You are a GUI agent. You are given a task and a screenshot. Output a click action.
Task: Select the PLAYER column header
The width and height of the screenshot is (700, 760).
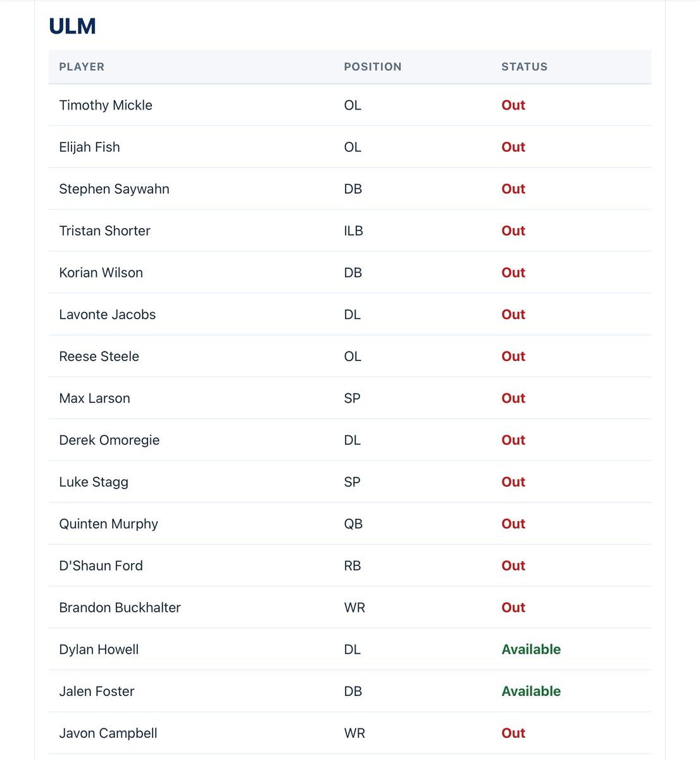click(x=82, y=66)
